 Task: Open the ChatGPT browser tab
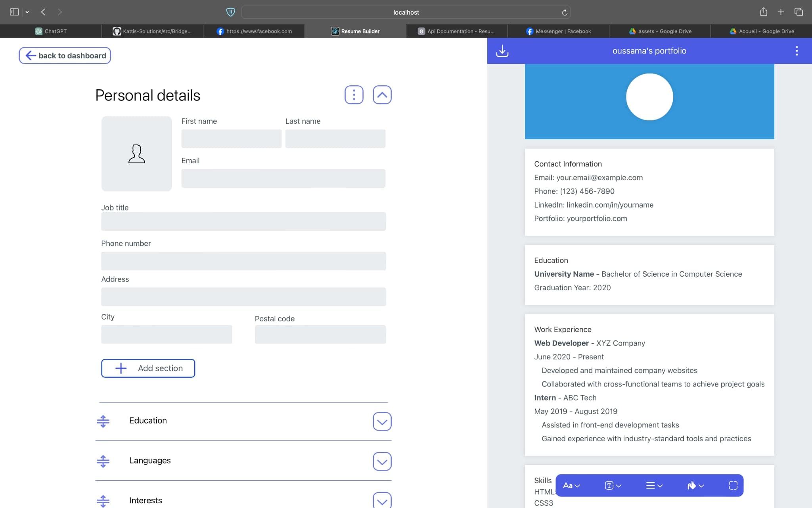coord(51,31)
